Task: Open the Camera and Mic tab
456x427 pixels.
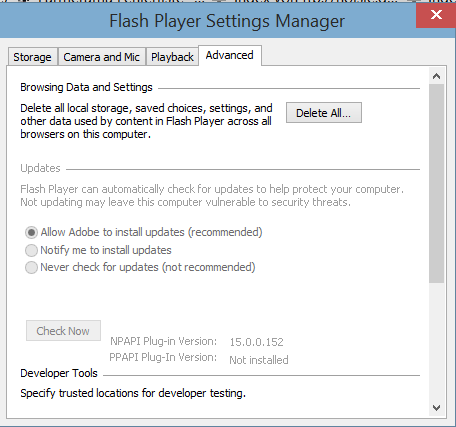Action: point(102,57)
